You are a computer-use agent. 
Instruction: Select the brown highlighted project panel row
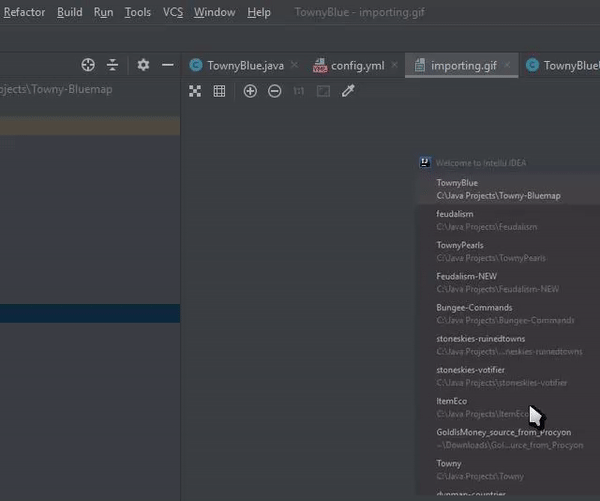point(90,126)
